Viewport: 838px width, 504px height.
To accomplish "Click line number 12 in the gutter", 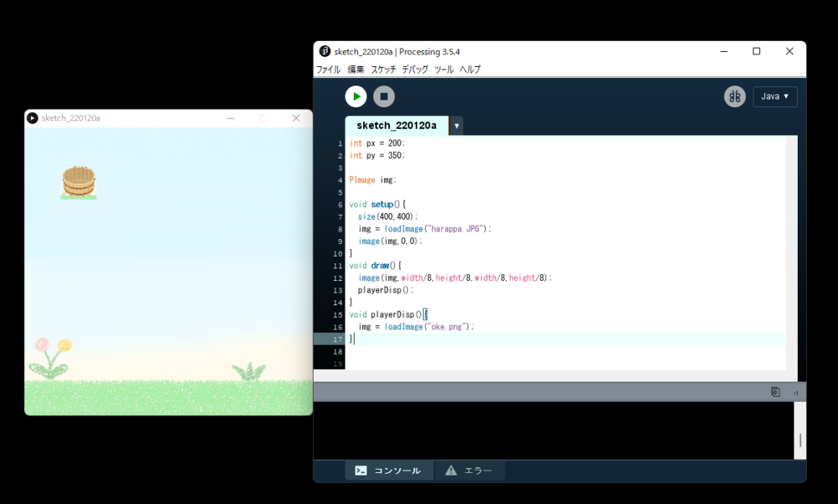I will point(338,278).
